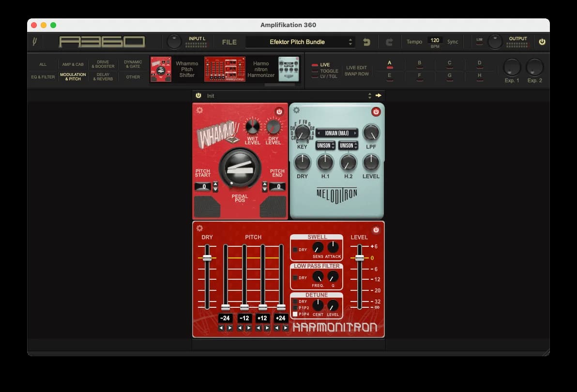The height and width of the screenshot is (392, 577).
Task: Click the redo arrow in the top bar
Action: 389,42
